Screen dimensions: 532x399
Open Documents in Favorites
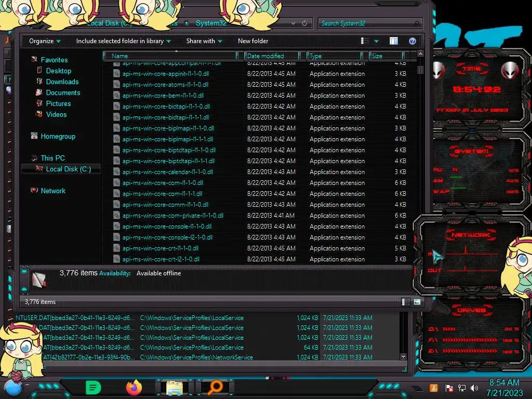tap(63, 92)
